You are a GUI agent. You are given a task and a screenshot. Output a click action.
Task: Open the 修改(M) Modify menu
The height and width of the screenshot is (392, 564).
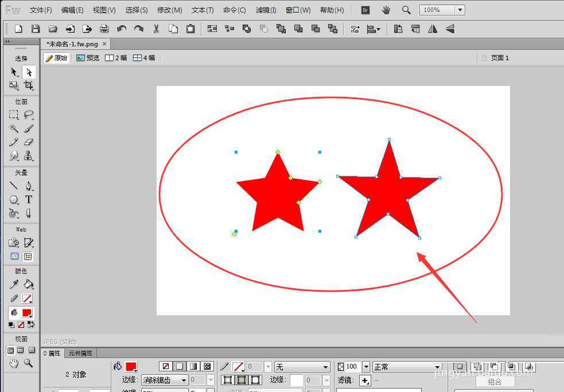pyautogui.click(x=169, y=10)
